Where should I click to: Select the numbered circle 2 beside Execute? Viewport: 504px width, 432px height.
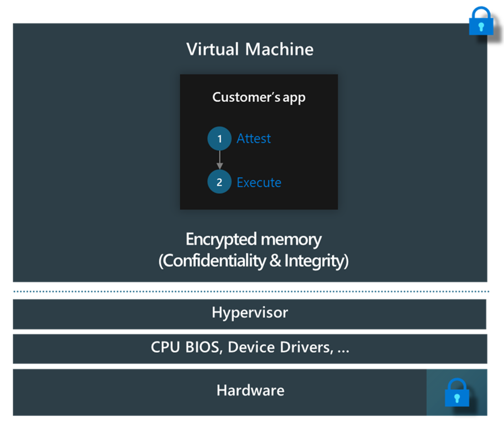click(x=219, y=182)
